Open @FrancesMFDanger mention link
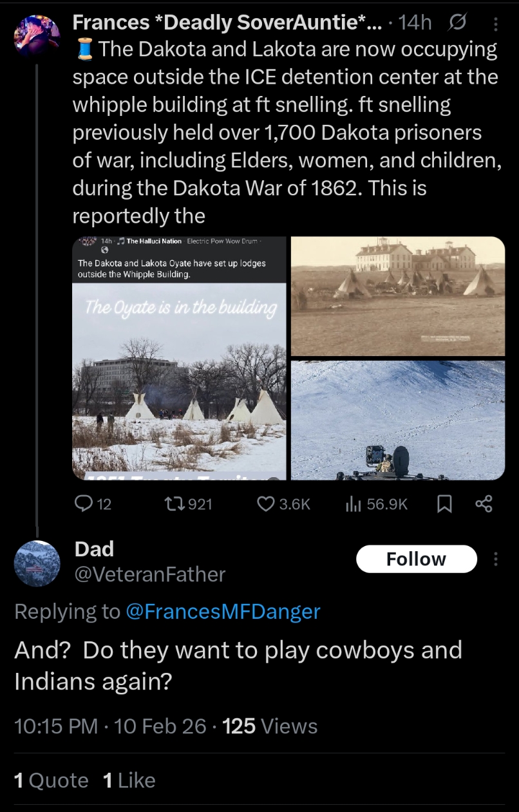Viewport: 519px width, 812px height. click(223, 611)
